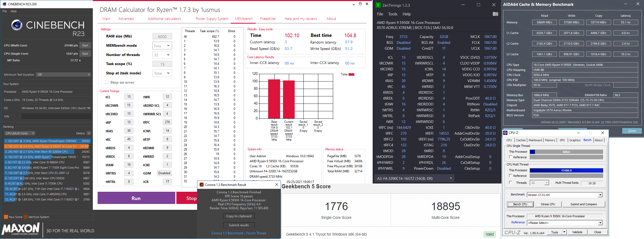The width and height of the screenshot is (644, 239).
Task: Switch to CPU-Z Memory tab
Action: coord(550,140)
